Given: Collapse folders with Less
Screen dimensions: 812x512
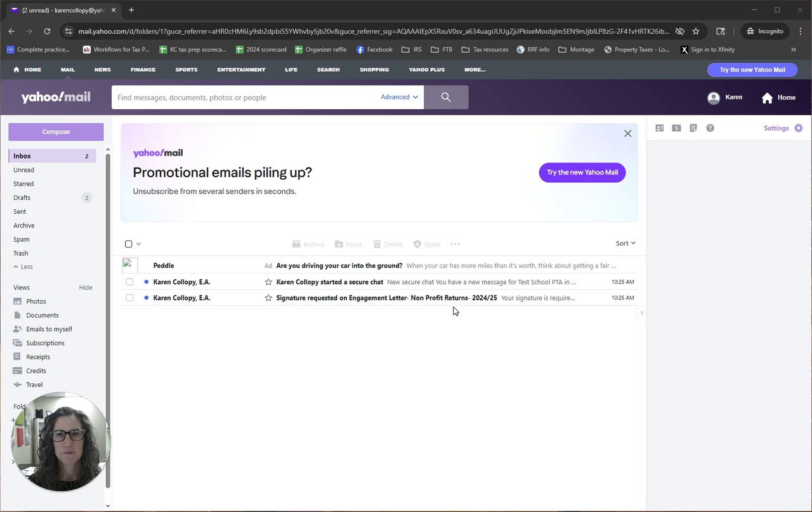Looking at the screenshot, I should point(23,267).
